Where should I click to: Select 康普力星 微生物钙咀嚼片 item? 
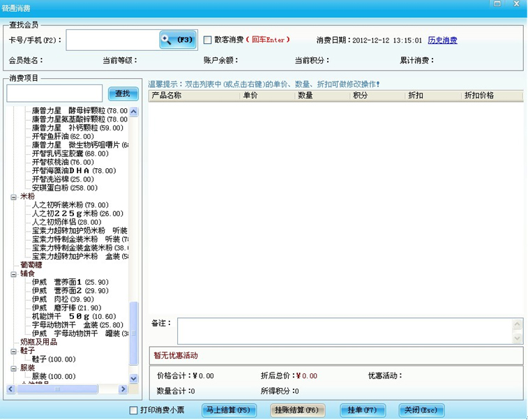pos(80,145)
